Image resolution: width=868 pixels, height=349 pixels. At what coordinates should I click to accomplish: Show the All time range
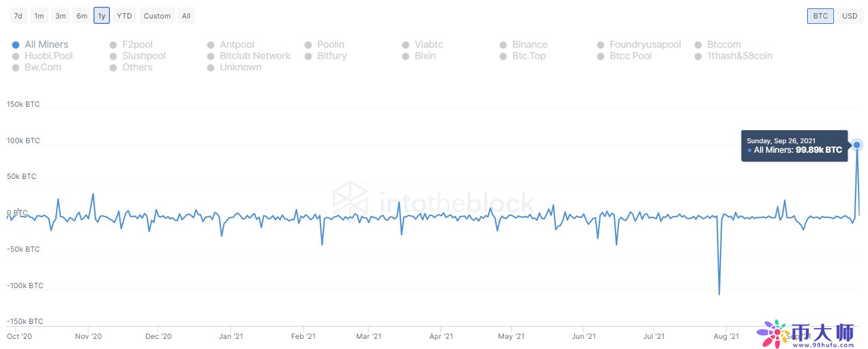186,16
